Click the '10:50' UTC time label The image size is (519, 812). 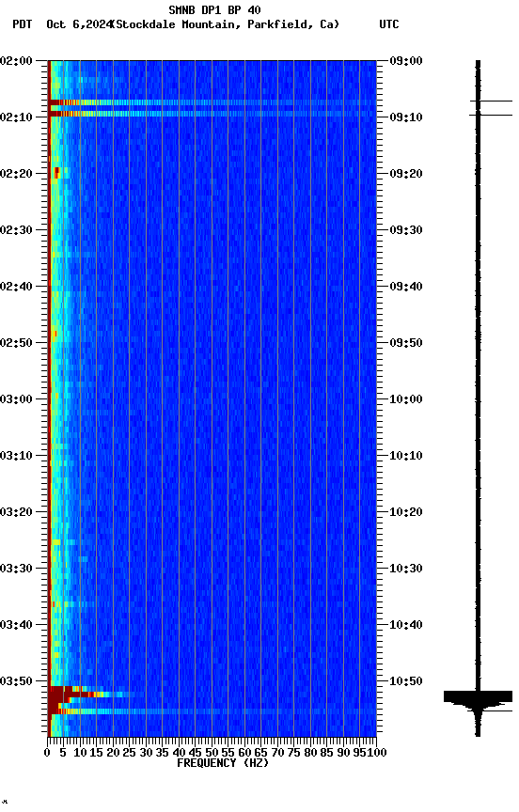pyautogui.click(x=406, y=681)
